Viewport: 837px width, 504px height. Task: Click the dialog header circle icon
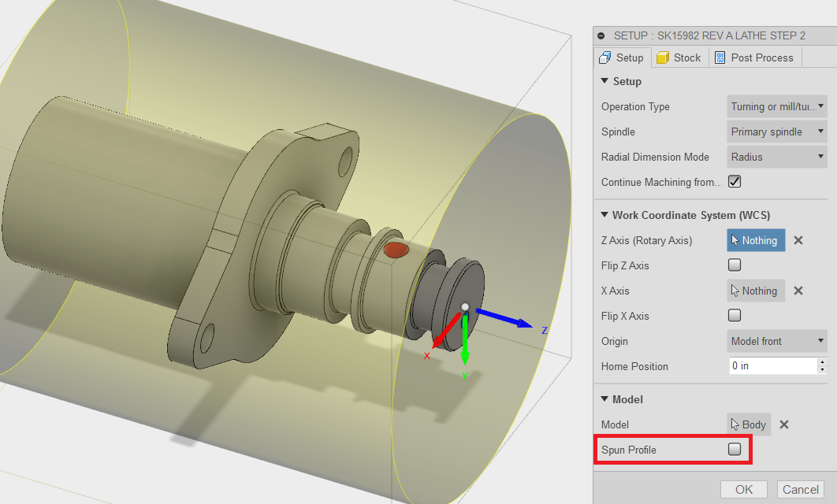[601, 35]
